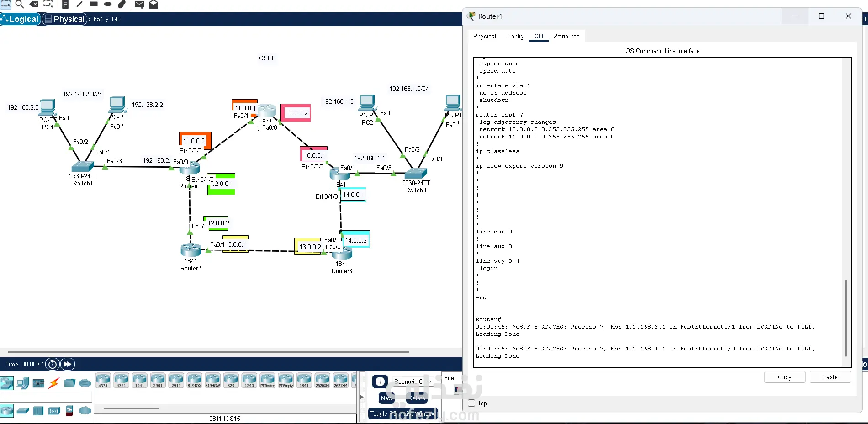868x424 pixels.
Task: Select Switch0 on the topology canvas
Action: [416, 173]
